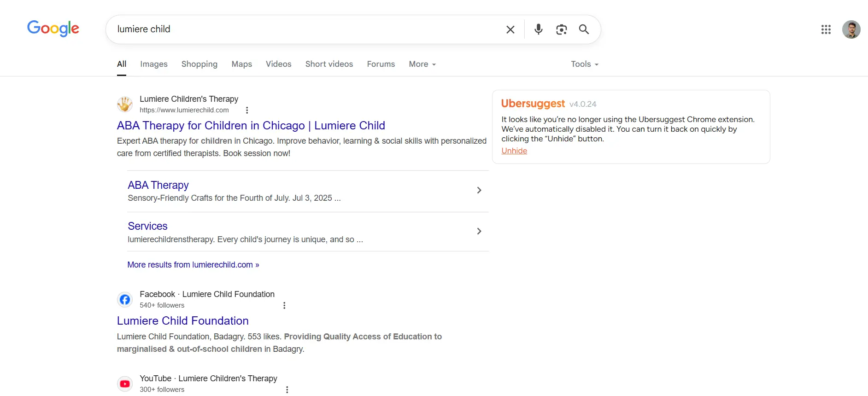Open options menu for Facebook result
This screenshot has height=396, width=868.
[284, 305]
